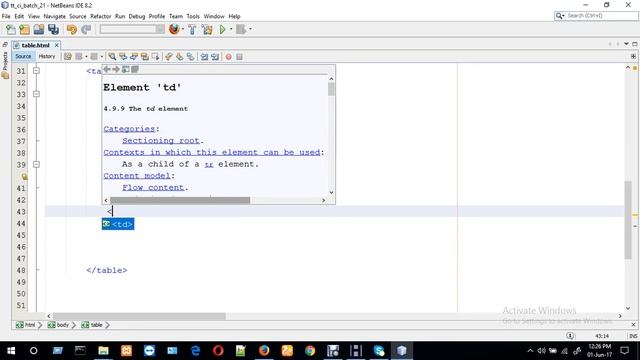Open Opera from the taskbar
Image resolution: width=640 pixels, height=360 pixels.
pos(218,351)
